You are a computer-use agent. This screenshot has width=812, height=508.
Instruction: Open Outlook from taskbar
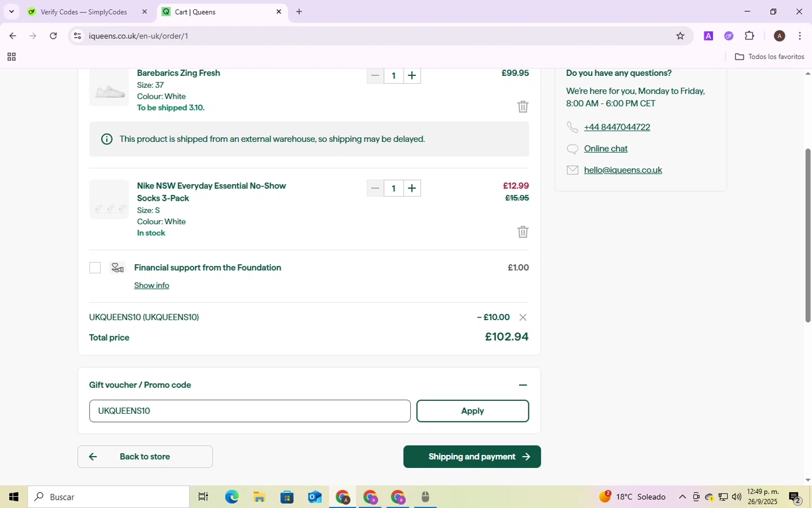[315, 497]
